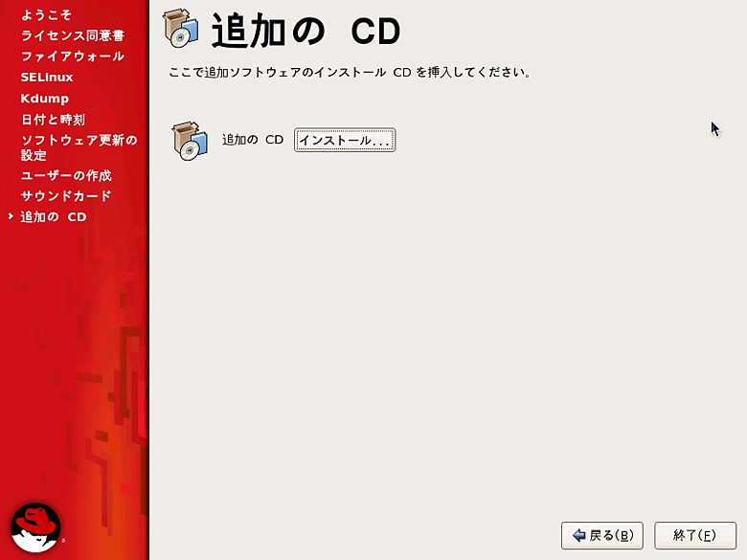Open the ファイアウォール step in sidebar
This screenshot has width=747, height=560.
click(x=73, y=56)
